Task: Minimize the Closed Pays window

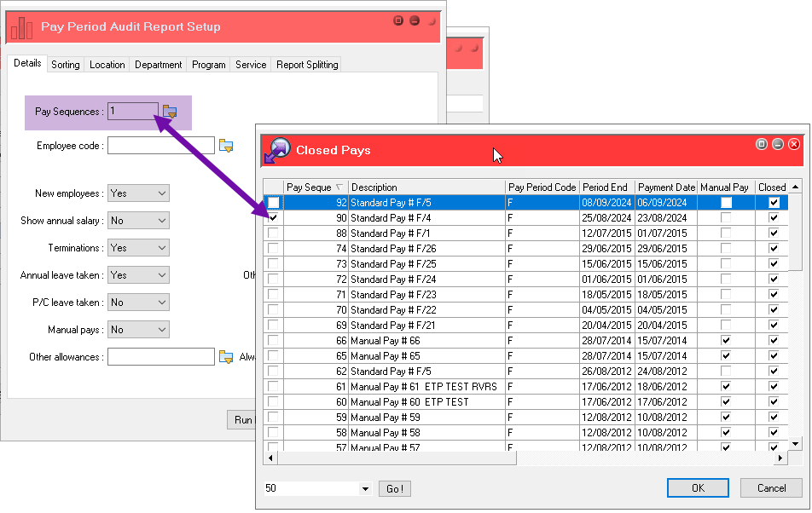Action: [778, 144]
